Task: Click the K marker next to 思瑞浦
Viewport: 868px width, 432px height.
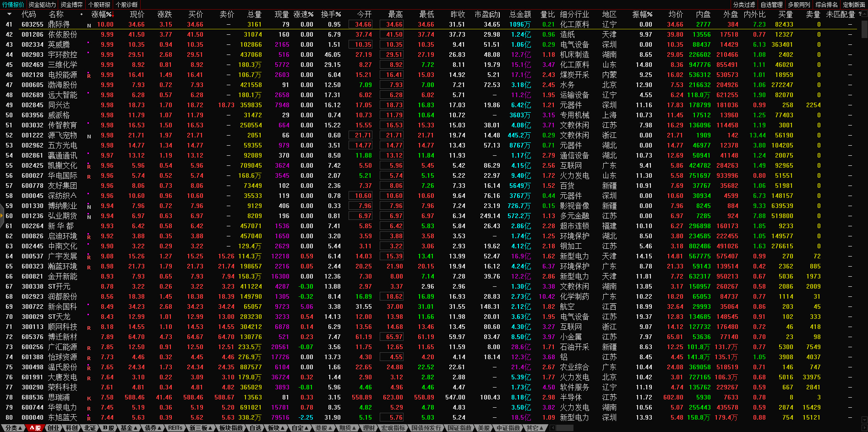Action: pyautogui.click(x=89, y=398)
